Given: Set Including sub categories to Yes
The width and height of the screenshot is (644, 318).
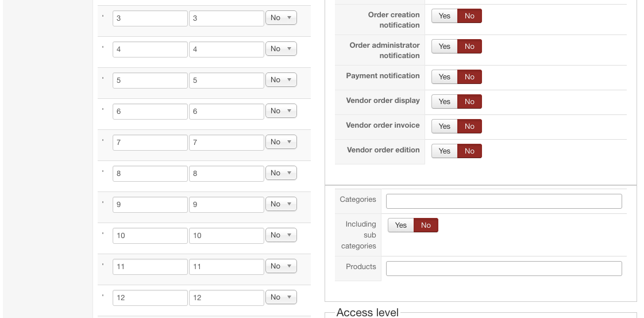Looking at the screenshot, I should [x=400, y=225].
